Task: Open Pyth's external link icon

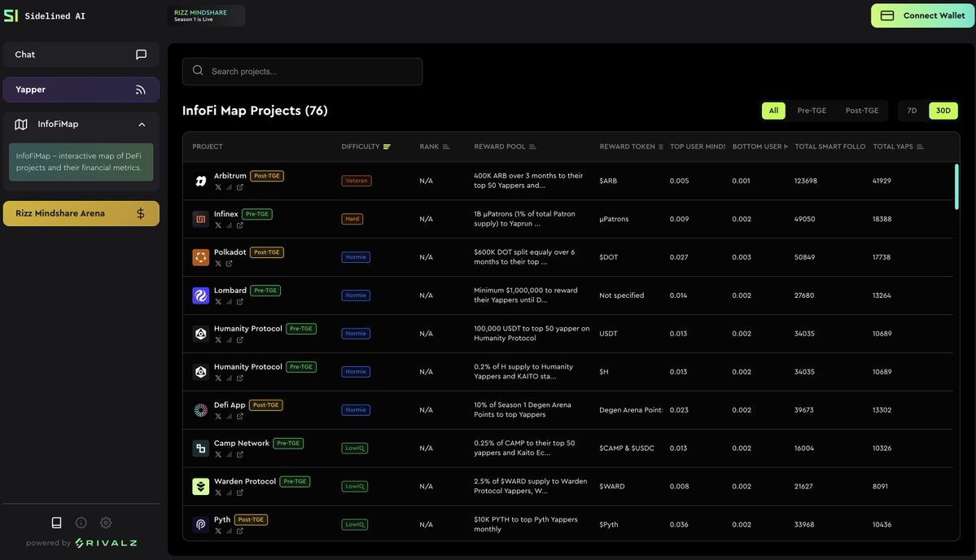Action: pos(239,531)
